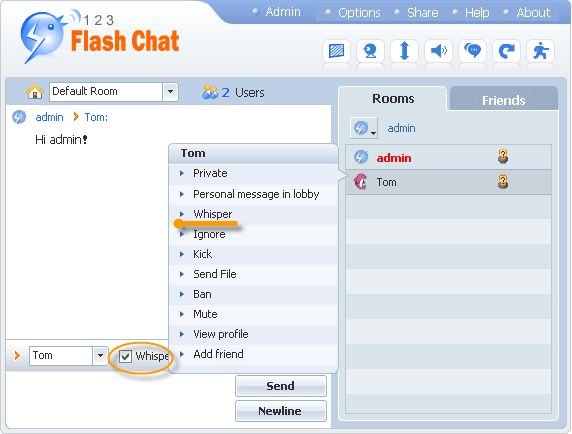
Task: Click the Send button
Action: click(281, 386)
